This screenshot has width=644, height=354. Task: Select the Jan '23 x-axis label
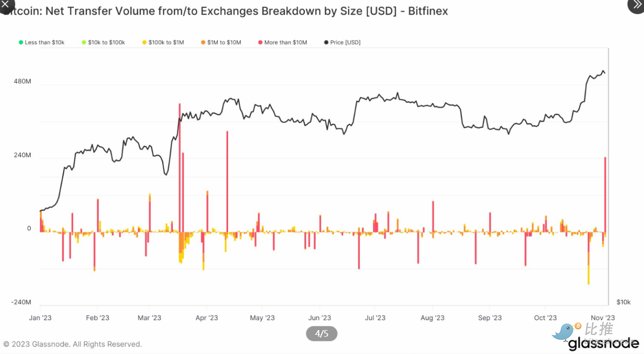click(x=40, y=318)
